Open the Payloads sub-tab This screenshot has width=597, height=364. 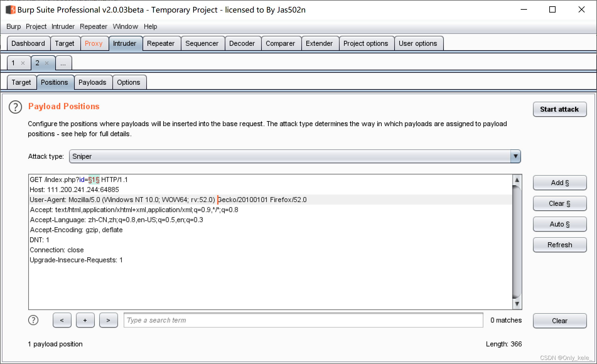pos(93,82)
